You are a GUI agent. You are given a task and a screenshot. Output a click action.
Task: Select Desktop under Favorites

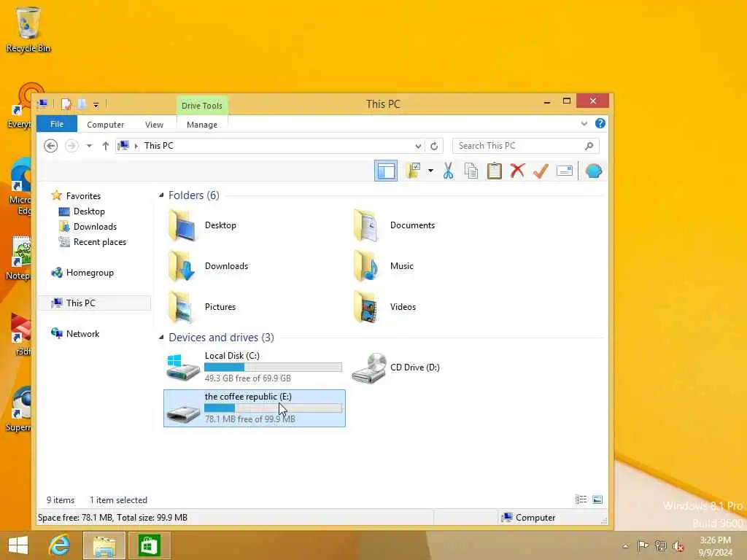89,211
